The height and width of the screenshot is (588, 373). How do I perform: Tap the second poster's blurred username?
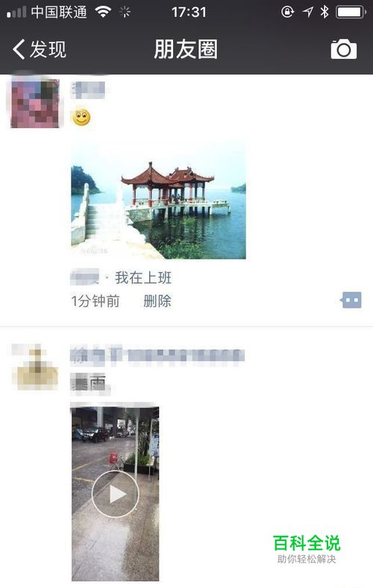point(157,355)
